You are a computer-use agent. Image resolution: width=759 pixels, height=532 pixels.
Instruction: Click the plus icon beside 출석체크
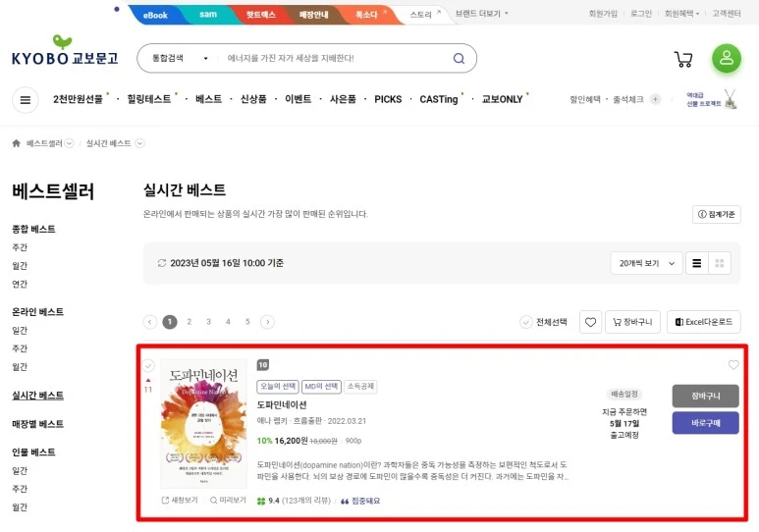[655, 99]
